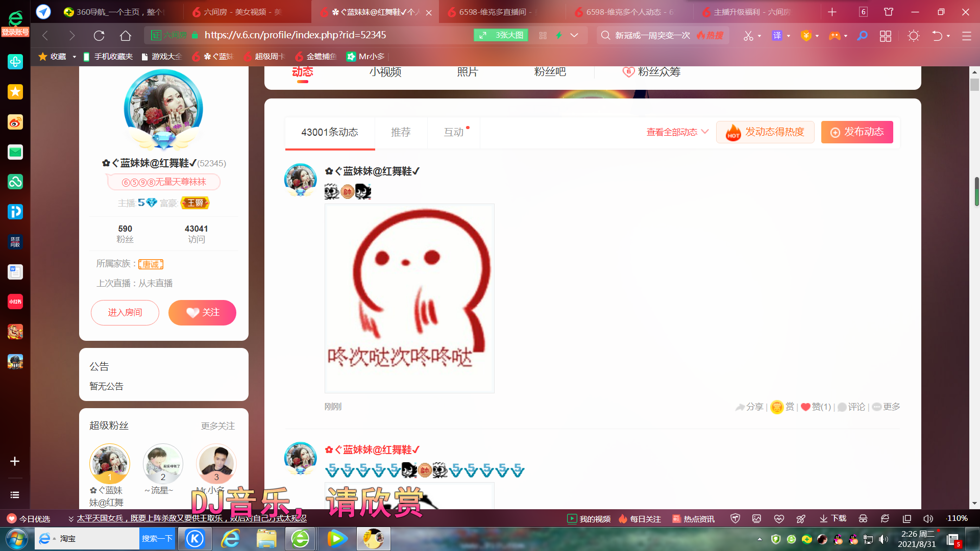Screen dimensions: 980x551
Task: Click 更多关注 link in 超级粉丝
Action: coord(218,426)
